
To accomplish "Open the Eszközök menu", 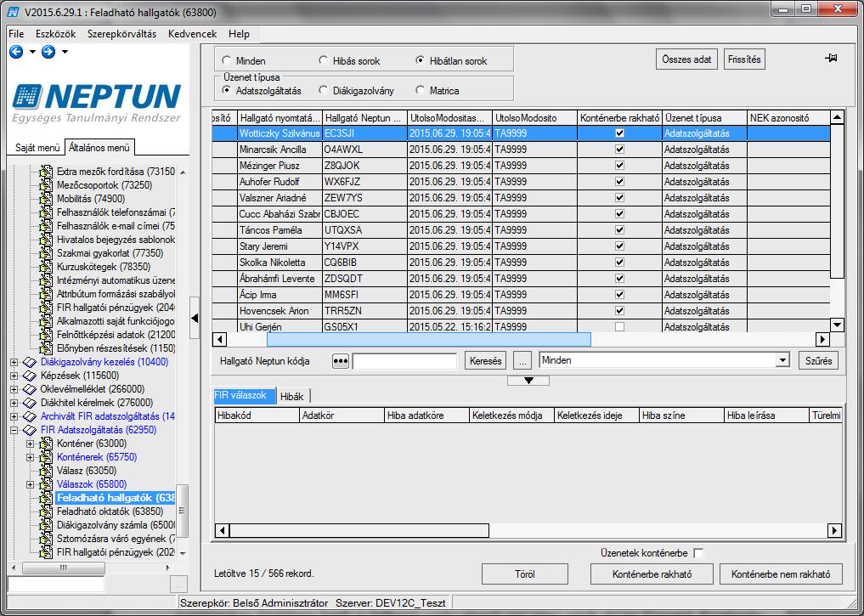I will (x=56, y=34).
